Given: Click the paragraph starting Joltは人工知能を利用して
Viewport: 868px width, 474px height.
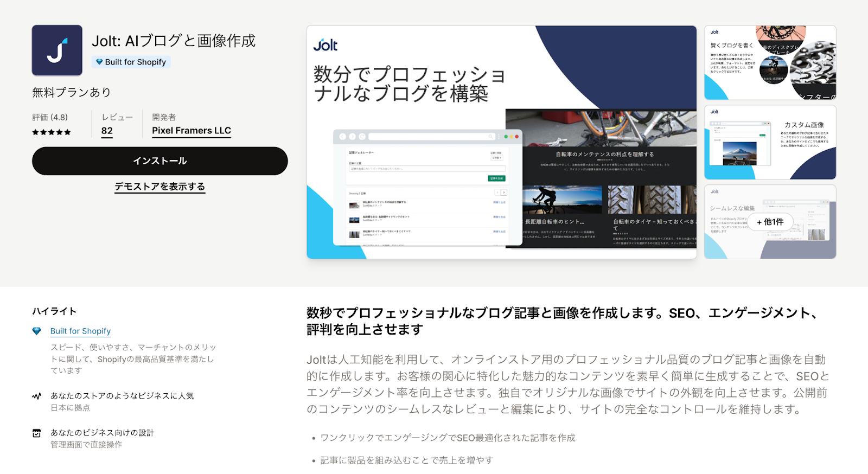Looking at the screenshot, I should (568, 385).
